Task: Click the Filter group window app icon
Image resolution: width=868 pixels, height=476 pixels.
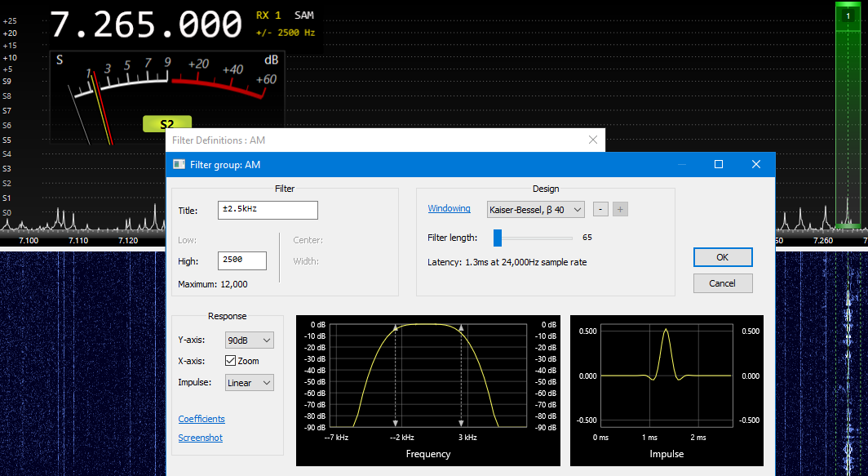Action: (x=179, y=164)
